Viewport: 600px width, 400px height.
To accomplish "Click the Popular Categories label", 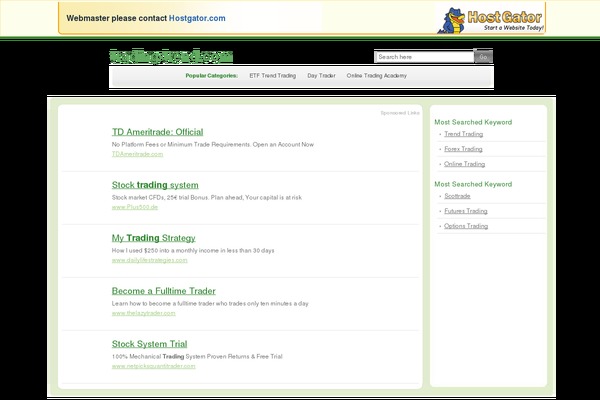I will [x=212, y=76].
